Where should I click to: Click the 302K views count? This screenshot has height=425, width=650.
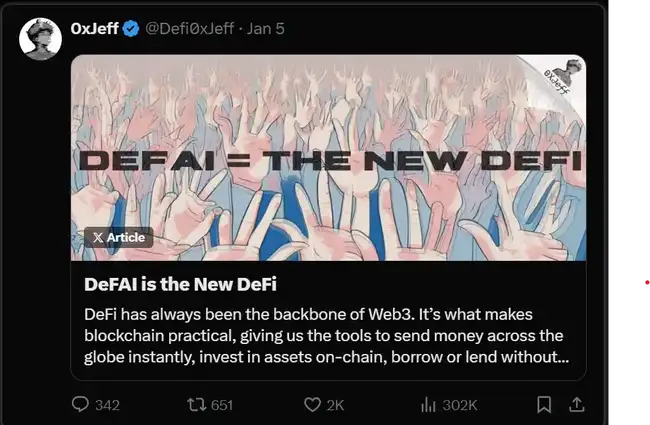pyautogui.click(x=460, y=404)
